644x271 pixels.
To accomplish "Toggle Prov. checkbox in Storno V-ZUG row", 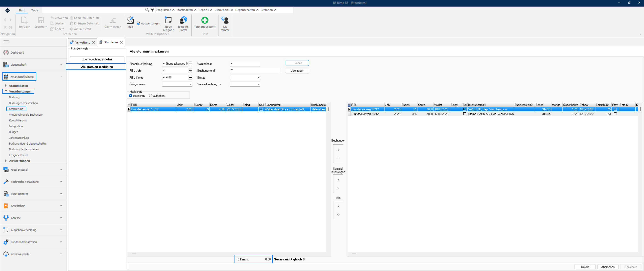I will (x=615, y=114).
